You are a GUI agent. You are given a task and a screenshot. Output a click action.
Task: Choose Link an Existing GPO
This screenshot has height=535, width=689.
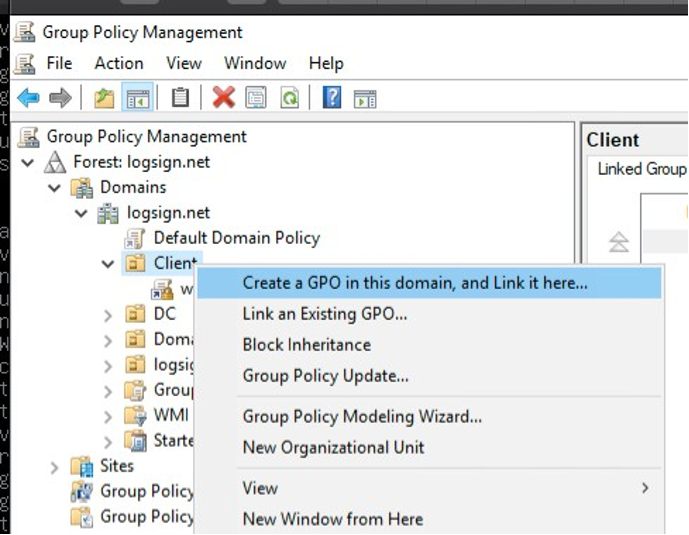(x=429, y=314)
